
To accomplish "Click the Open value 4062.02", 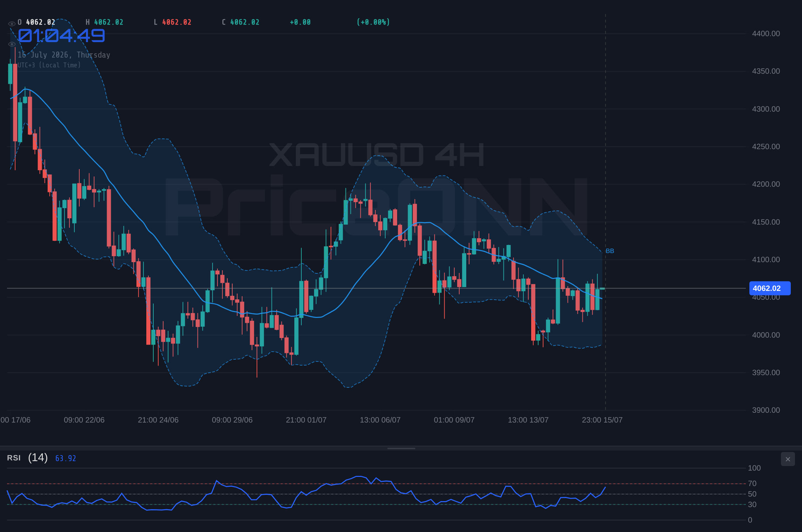I will click(x=41, y=22).
